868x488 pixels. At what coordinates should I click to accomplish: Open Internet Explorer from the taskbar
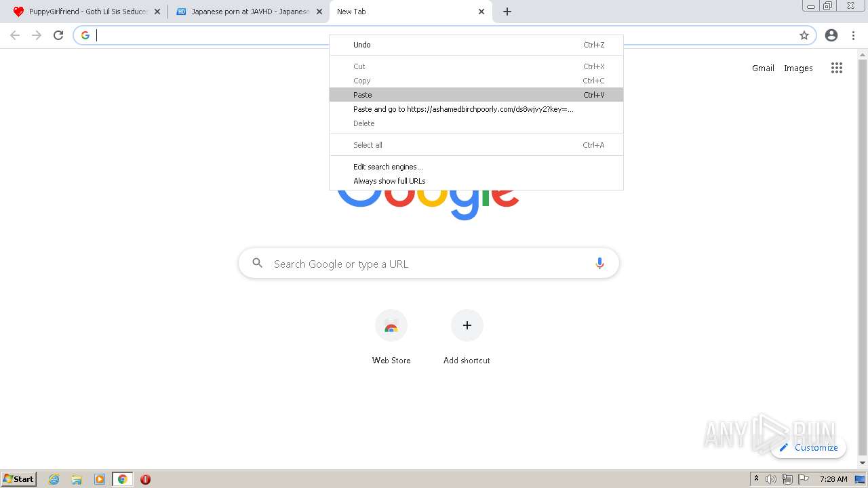(x=54, y=479)
